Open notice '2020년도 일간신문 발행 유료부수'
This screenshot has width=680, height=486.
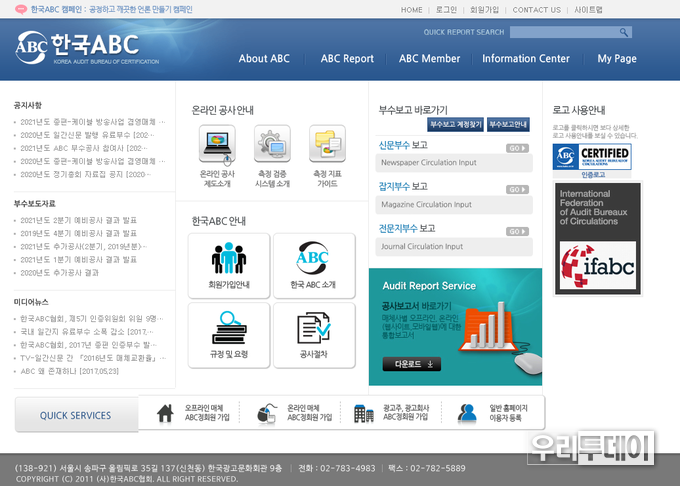pos(87,135)
